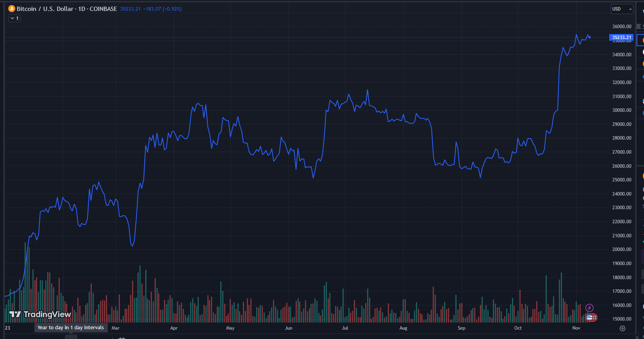Click the gray flag icon in right panel
The height and width of the screenshot is (339, 644).
(x=639, y=27)
